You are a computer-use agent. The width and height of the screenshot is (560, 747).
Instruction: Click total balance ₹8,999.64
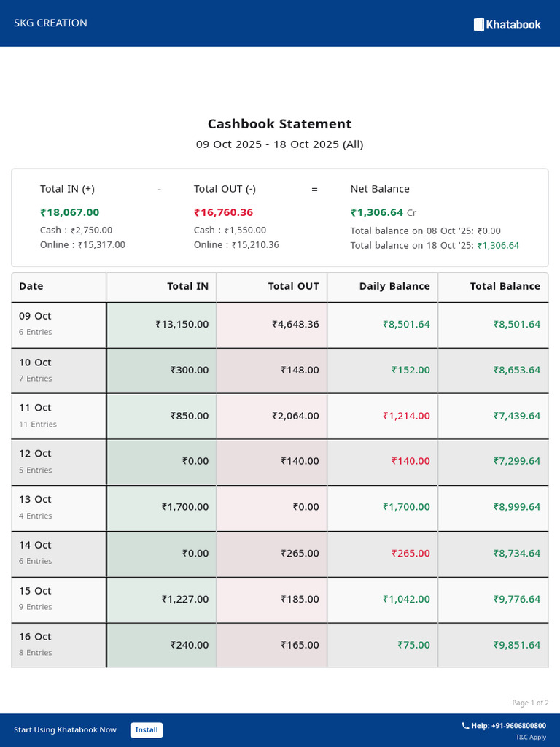pos(517,507)
